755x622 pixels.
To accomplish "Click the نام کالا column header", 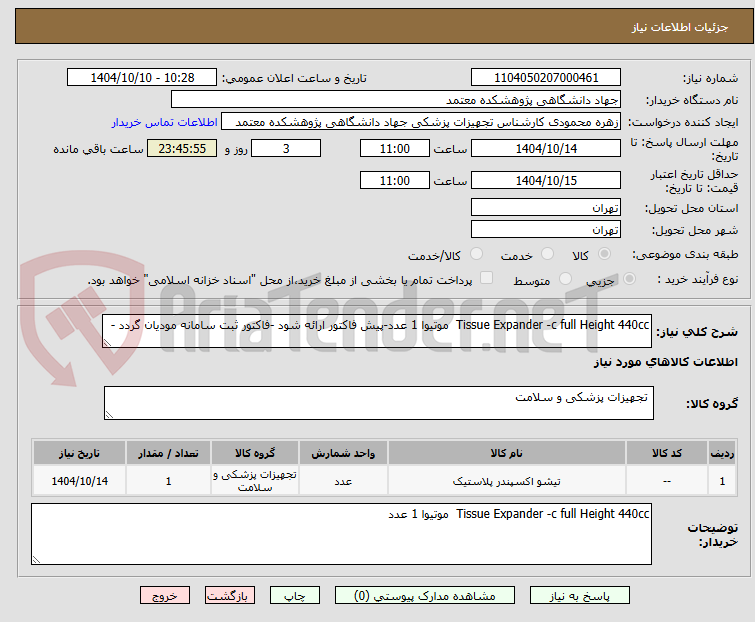I will [x=507, y=454].
